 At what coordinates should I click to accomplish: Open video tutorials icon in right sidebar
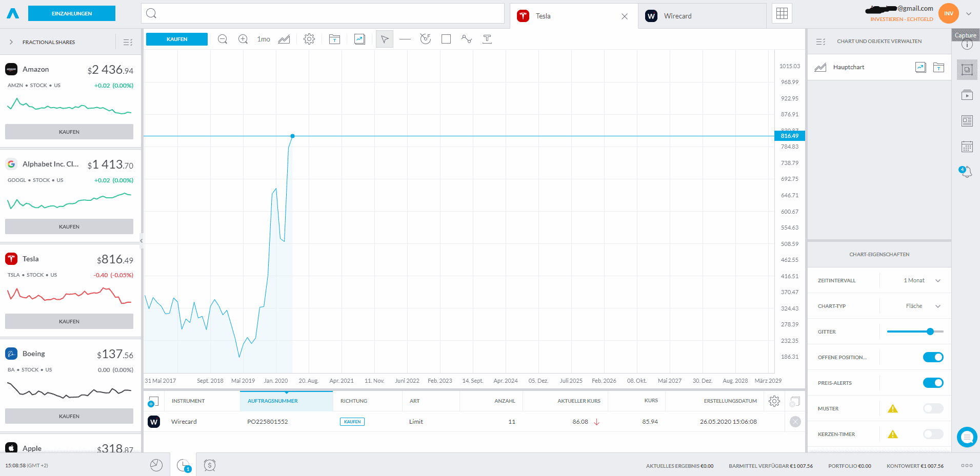pyautogui.click(x=967, y=95)
